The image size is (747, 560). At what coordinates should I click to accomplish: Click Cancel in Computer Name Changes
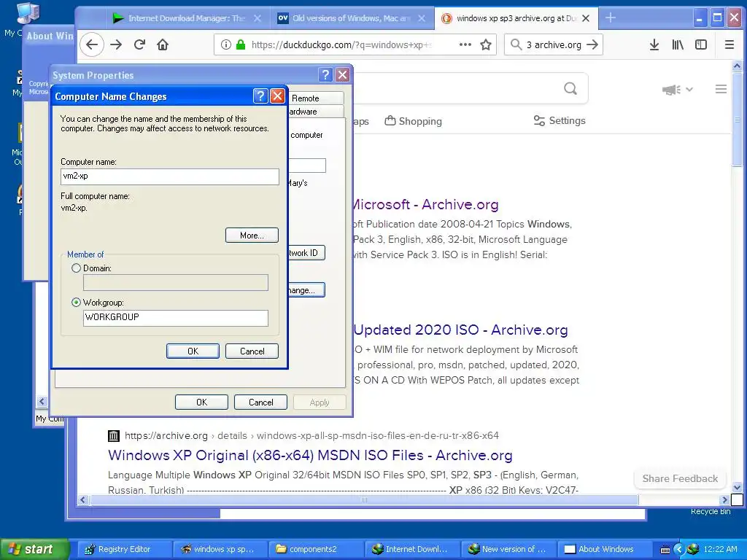tap(252, 351)
